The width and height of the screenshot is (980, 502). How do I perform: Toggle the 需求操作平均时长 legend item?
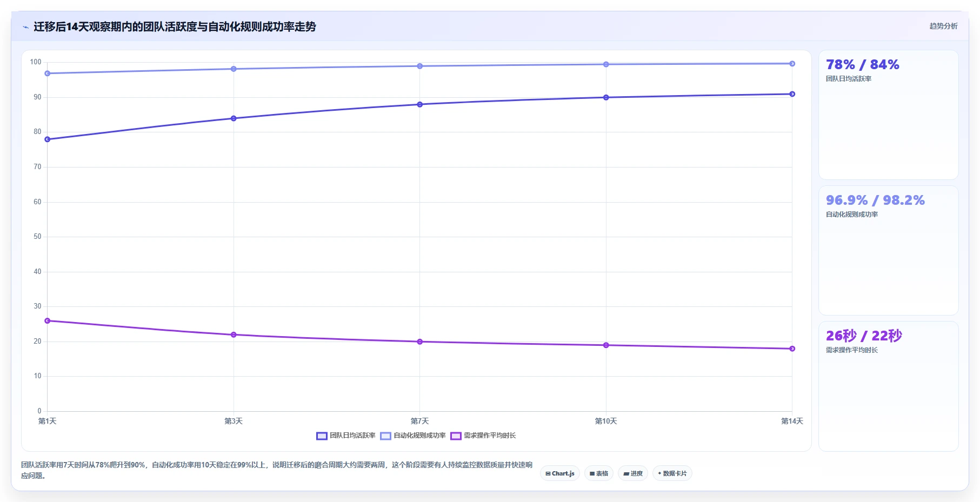[x=483, y=436]
